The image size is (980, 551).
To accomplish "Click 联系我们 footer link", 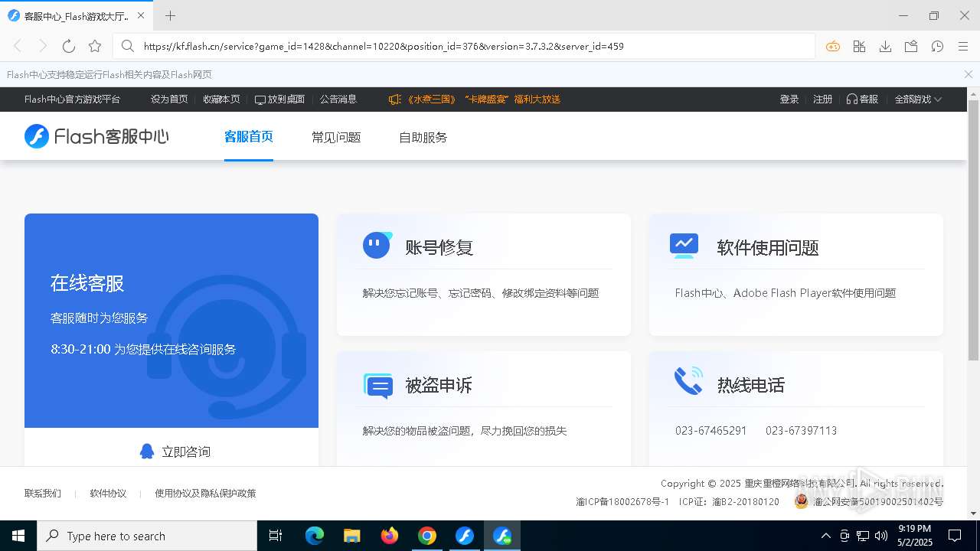I will pos(43,494).
